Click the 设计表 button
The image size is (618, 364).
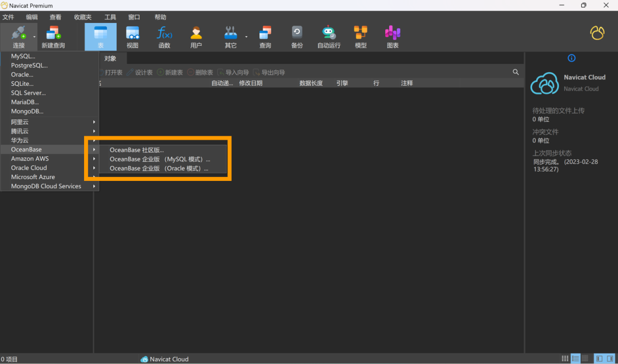[x=140, y=73]
